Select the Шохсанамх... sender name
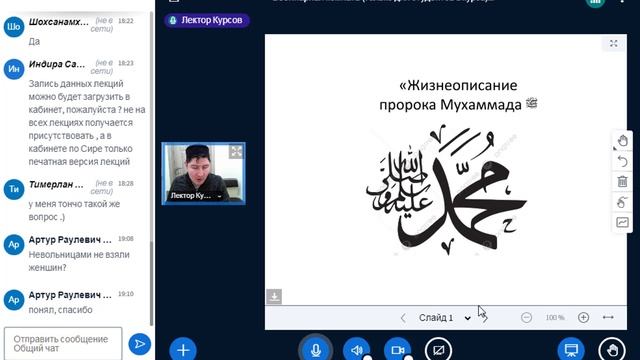 (x=58, y=22)
